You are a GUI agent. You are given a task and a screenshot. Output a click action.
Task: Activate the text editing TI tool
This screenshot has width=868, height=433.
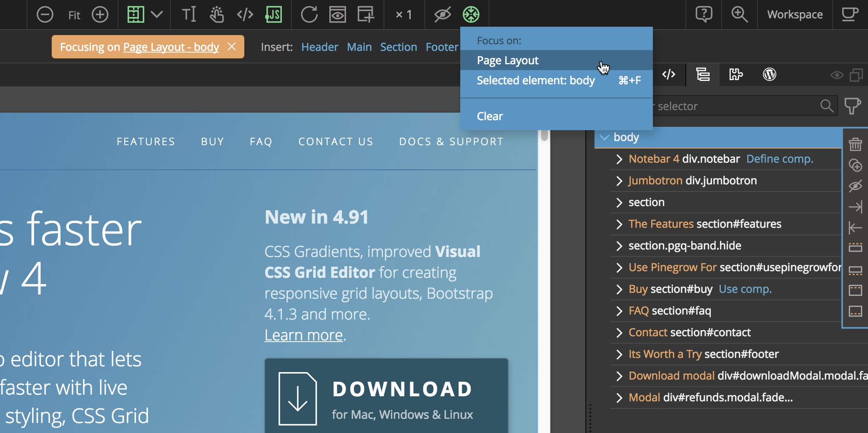pyautogui.click(x=189, y=15)
